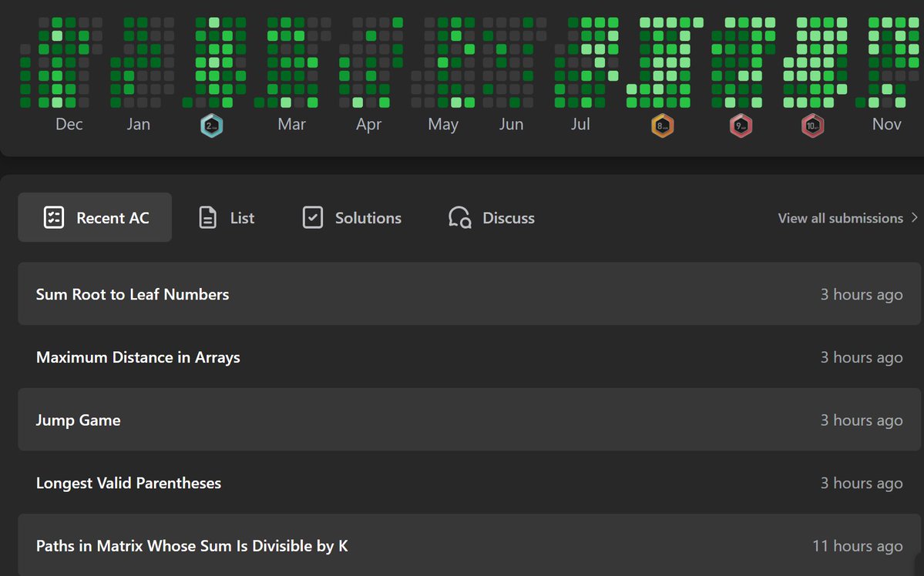924x576 pixels.
Task: Click the February monthly challenge badge
Action: [210, 125]
